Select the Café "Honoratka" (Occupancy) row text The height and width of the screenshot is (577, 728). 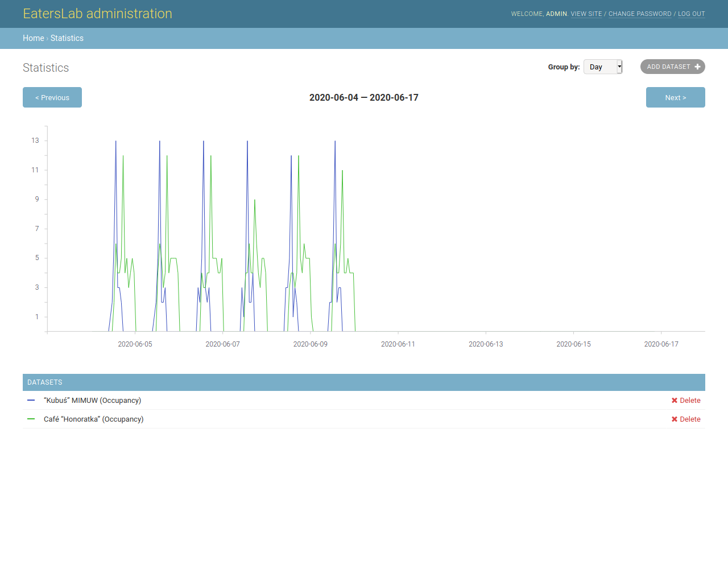94,419
